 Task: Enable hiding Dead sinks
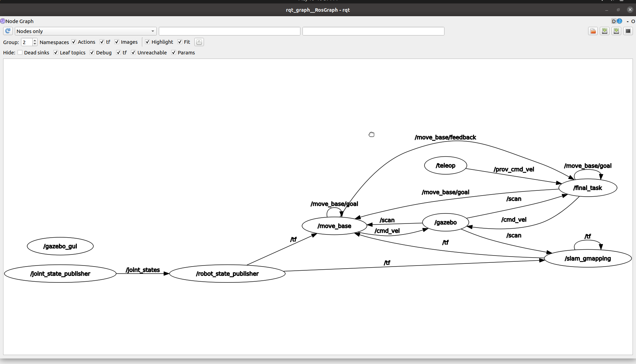[x=20, y=52]
